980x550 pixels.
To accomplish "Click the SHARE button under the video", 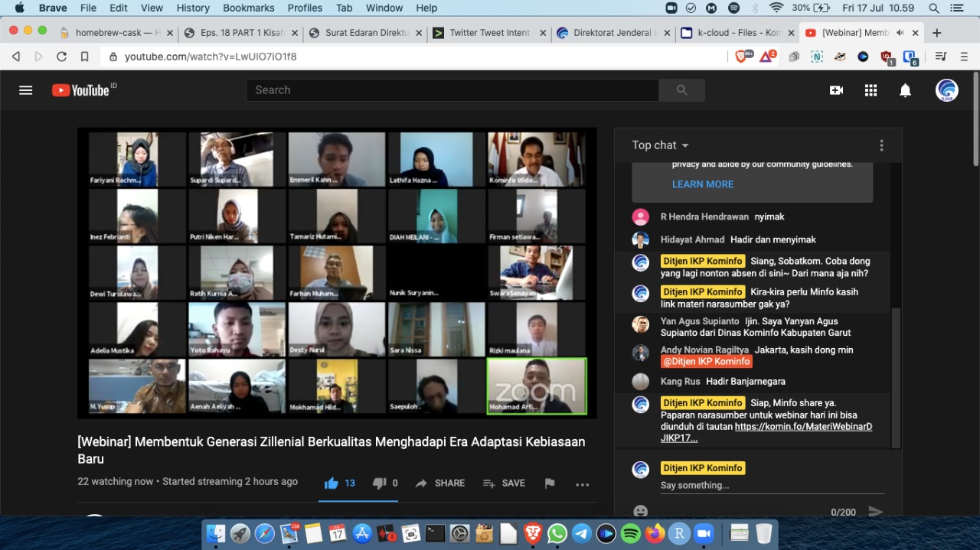I will [x=440, y=483].
